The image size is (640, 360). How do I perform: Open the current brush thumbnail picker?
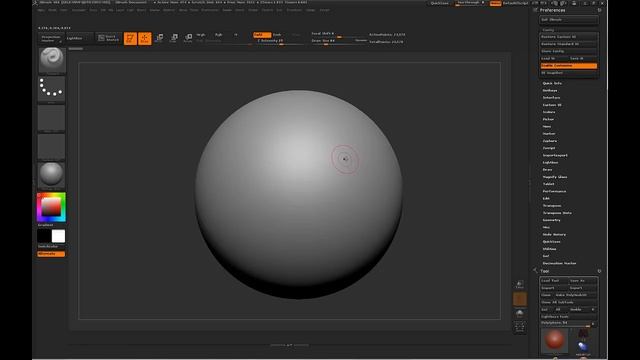(51, 60)
